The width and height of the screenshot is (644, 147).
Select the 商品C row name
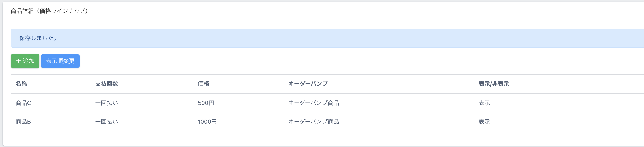tap(23, 103)
